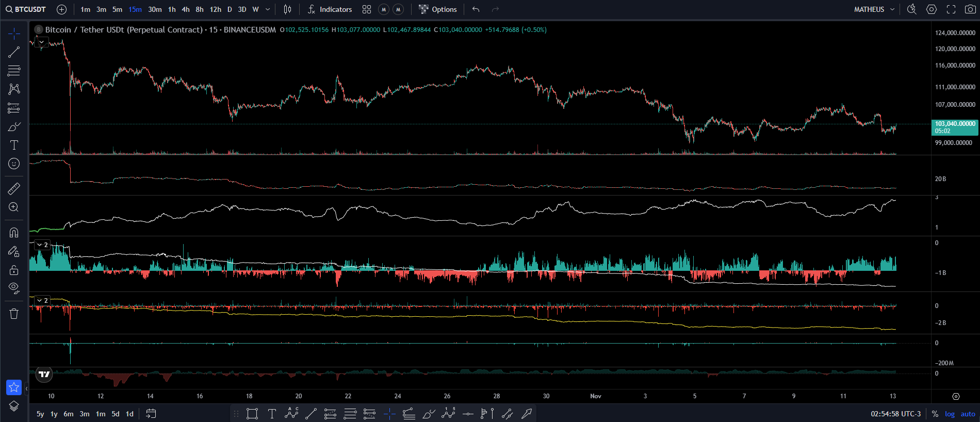Add a symbol with the plus button

coord(61,9)
